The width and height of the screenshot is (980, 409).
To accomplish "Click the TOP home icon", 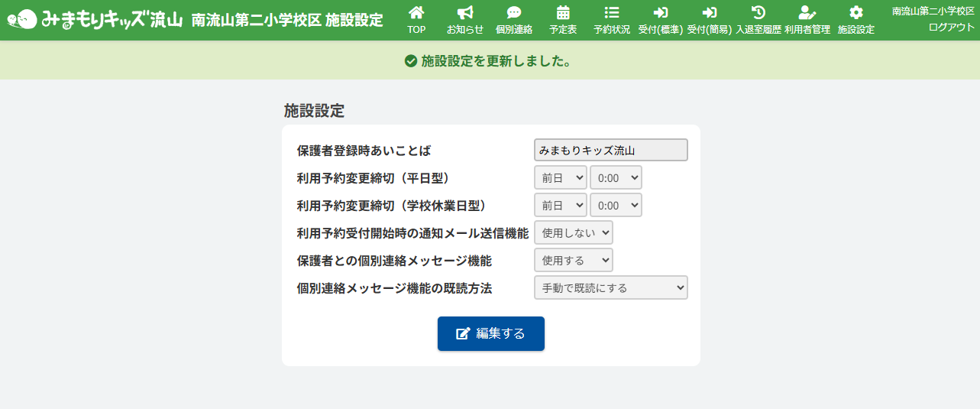I will [416, 12].
